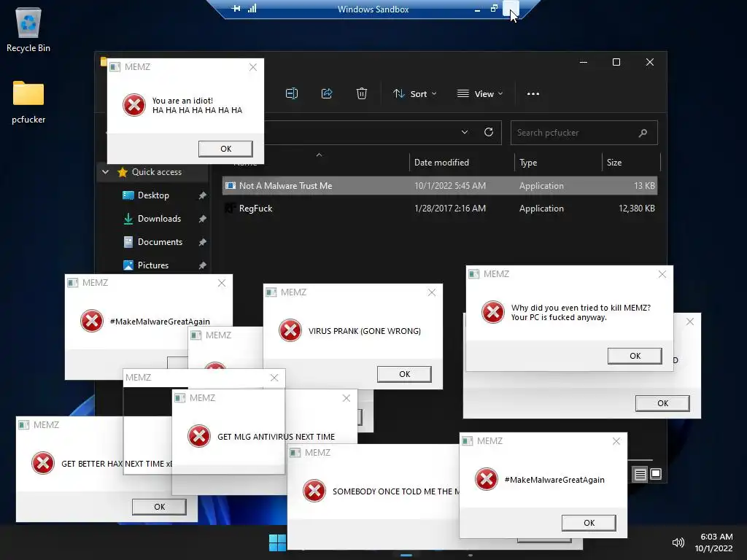Select the pcfucker folder on desktop
This screenshot has width=747, height=560.
28,101
